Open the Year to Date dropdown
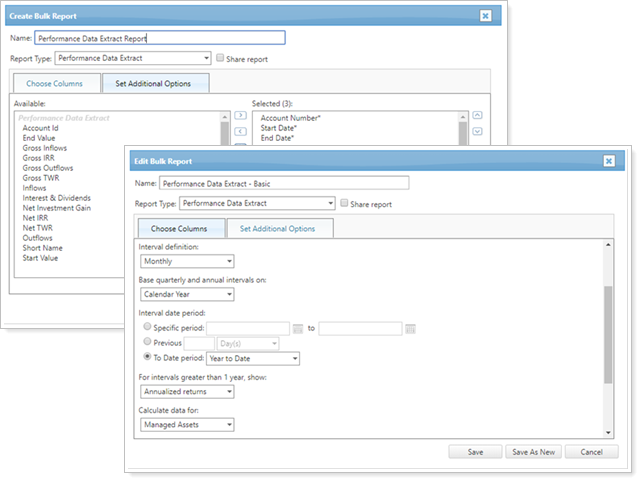Viewport: 643px width, 483px height. (253, 358)
